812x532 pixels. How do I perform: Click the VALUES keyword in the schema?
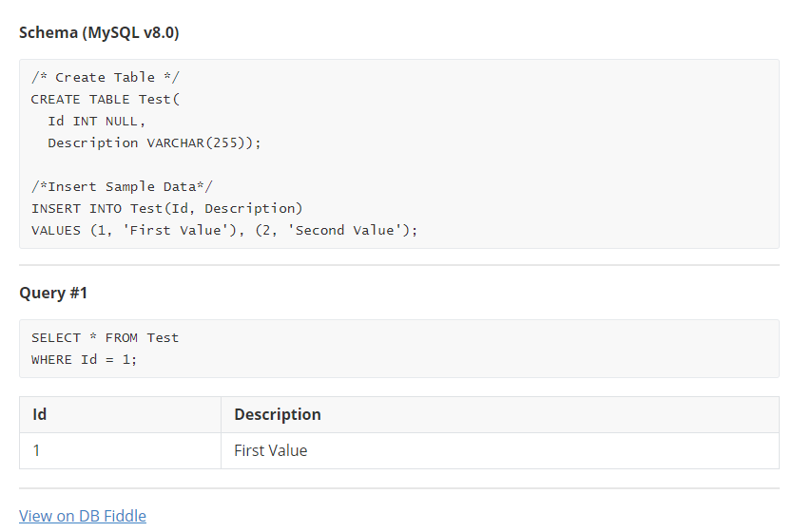click(x=55, y=230)
